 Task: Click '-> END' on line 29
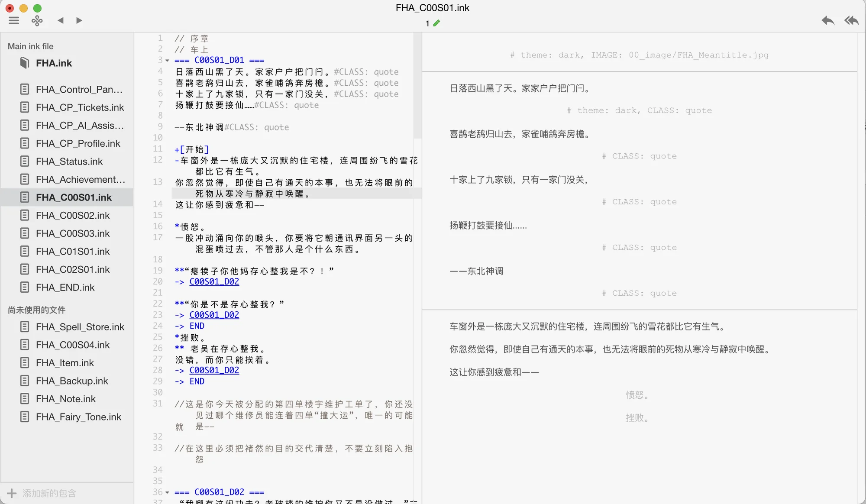[x=190, y=381]
